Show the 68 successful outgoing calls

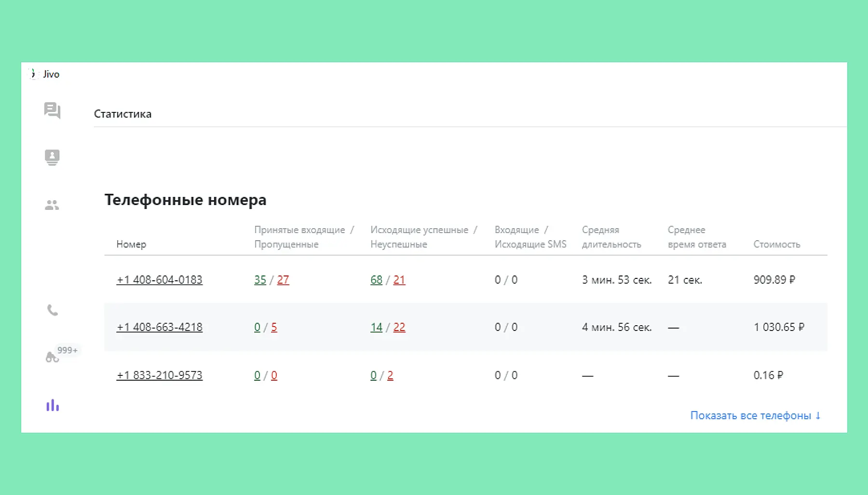pos(376,280)
